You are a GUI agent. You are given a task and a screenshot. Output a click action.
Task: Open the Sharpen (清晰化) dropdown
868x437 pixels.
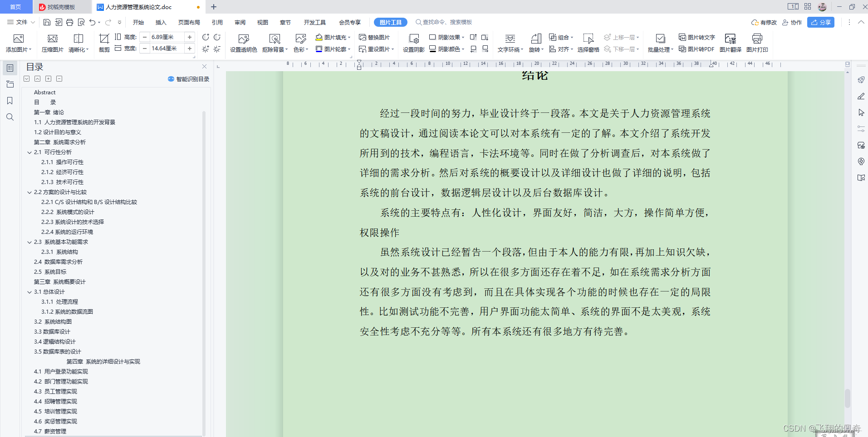[78, 49]
